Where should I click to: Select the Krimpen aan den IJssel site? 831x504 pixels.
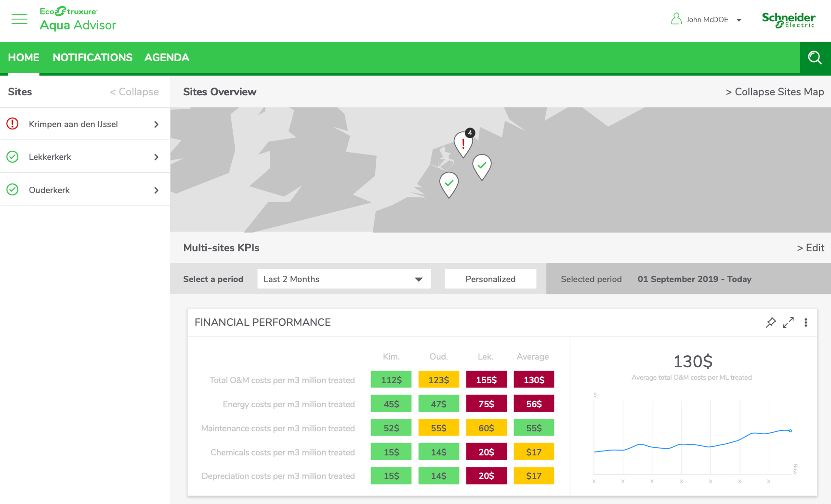85,124
